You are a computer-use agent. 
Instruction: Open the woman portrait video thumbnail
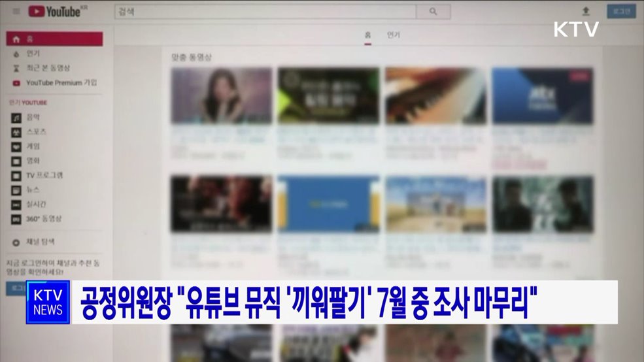coord(222,95)
